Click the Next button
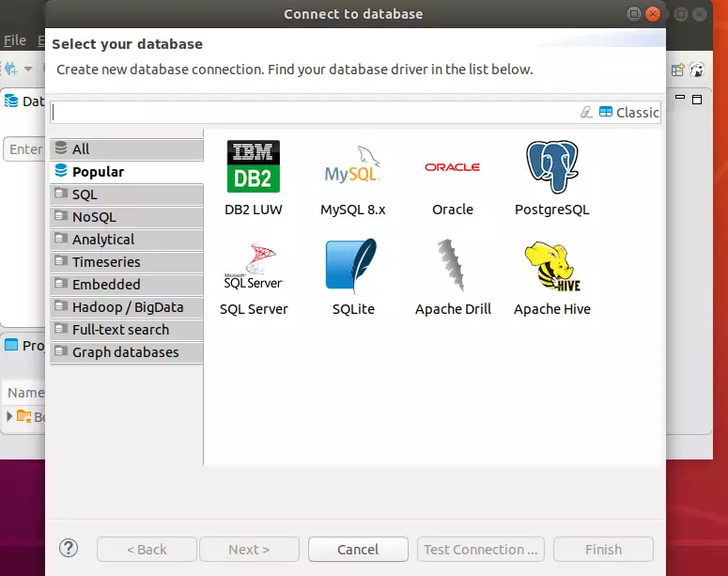 click(x=249, y=550)
